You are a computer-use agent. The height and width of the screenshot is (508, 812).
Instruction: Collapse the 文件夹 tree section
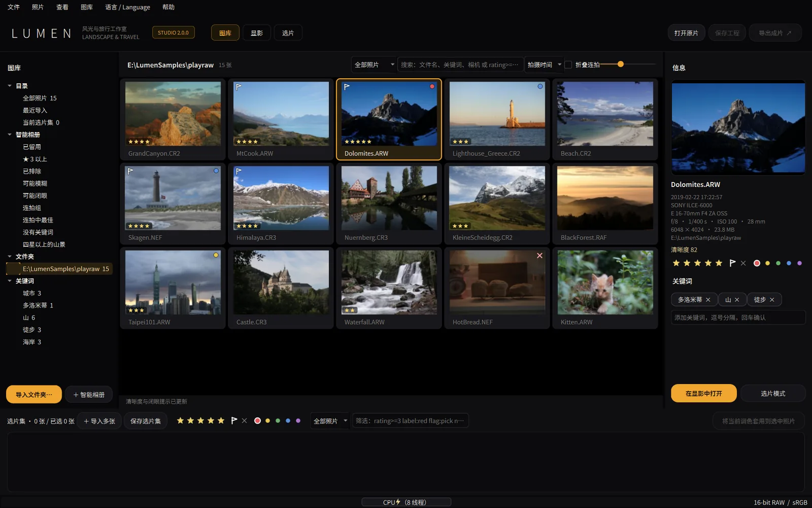10,257
